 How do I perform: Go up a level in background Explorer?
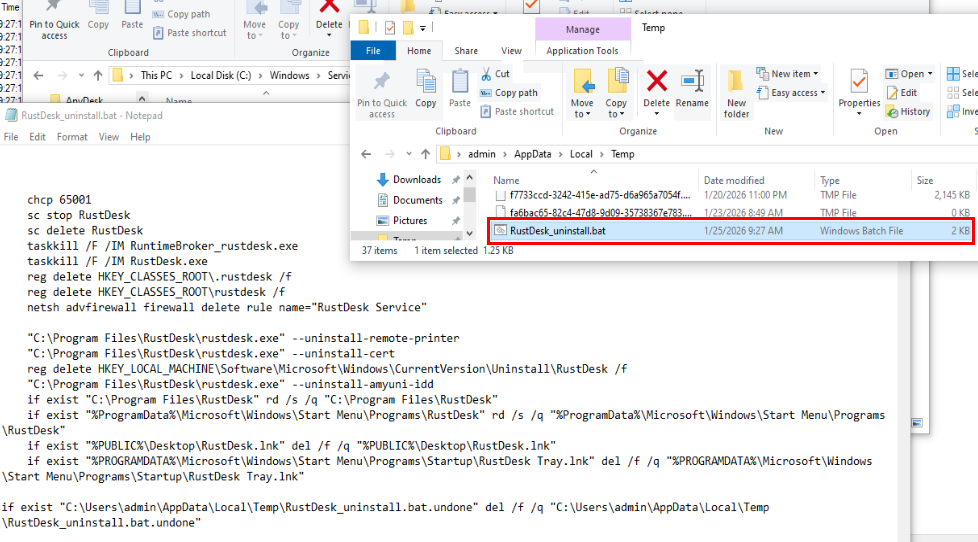tap(97, 75)
